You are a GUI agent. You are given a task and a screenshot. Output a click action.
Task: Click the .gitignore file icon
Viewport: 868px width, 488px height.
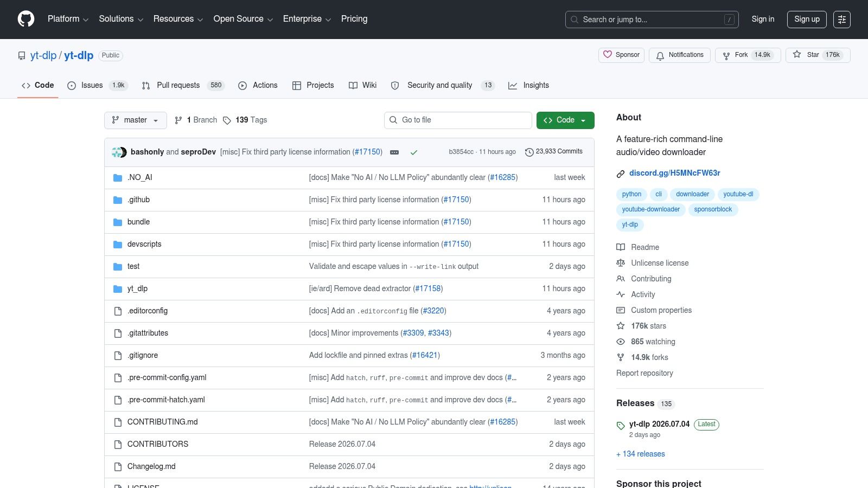(118, 356)
